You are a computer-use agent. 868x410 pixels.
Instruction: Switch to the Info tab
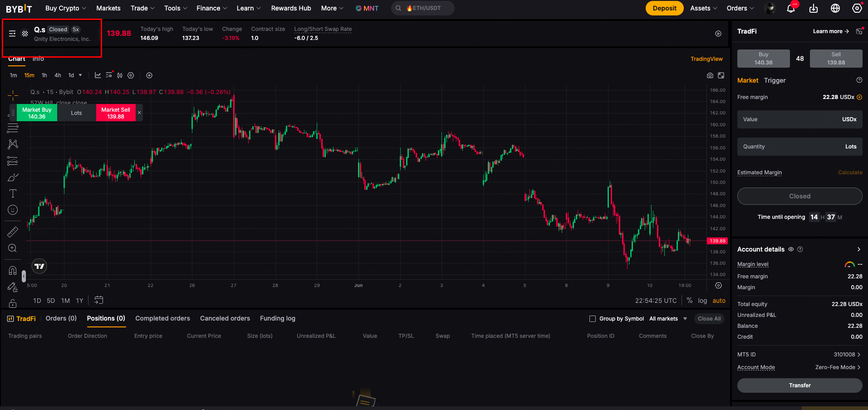[x=38, y=59]
